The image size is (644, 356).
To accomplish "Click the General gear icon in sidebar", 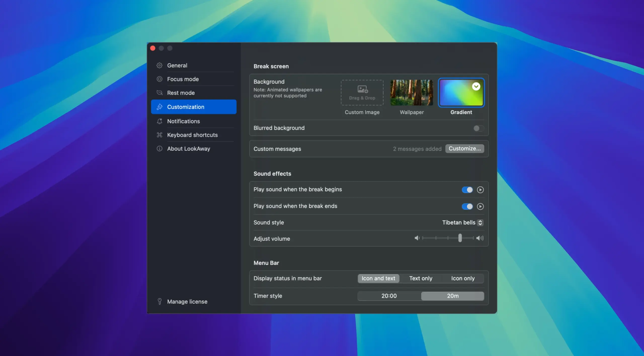I will coord(159,65).
